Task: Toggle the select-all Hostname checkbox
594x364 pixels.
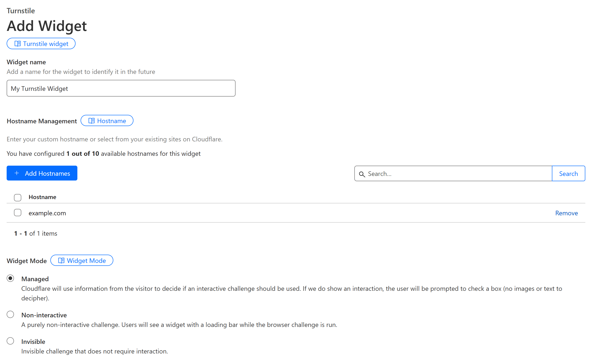Action: point(18,197)
